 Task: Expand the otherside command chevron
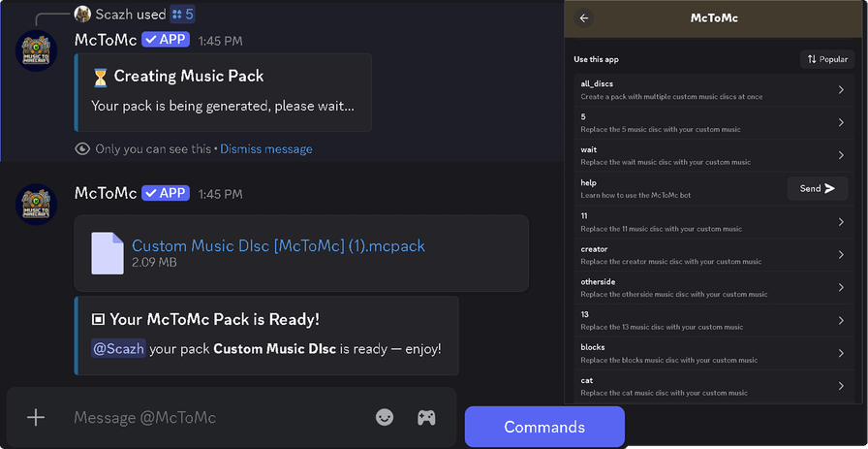pos(840,288)
